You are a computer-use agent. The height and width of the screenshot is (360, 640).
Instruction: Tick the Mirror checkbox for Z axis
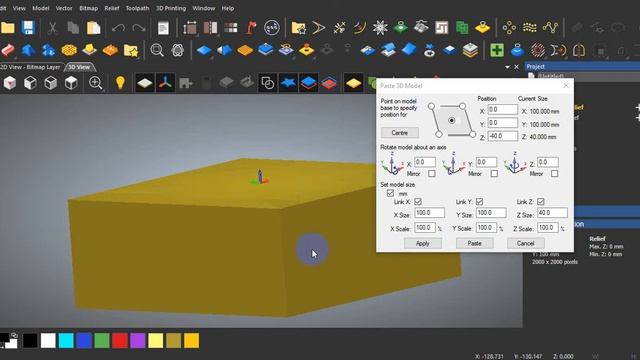pos(554,173)
